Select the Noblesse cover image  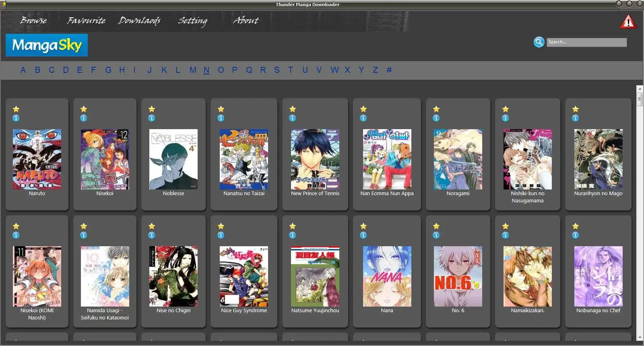(x=173, y=159)
